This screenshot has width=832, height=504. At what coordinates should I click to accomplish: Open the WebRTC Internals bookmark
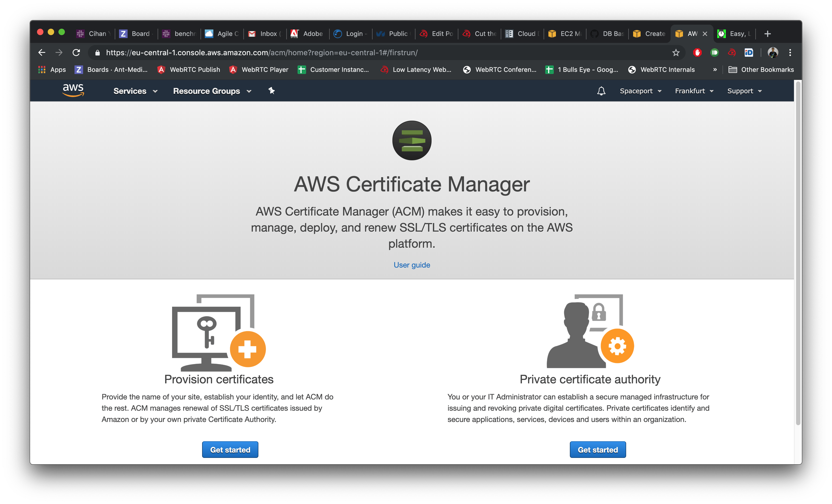(662, 70)
